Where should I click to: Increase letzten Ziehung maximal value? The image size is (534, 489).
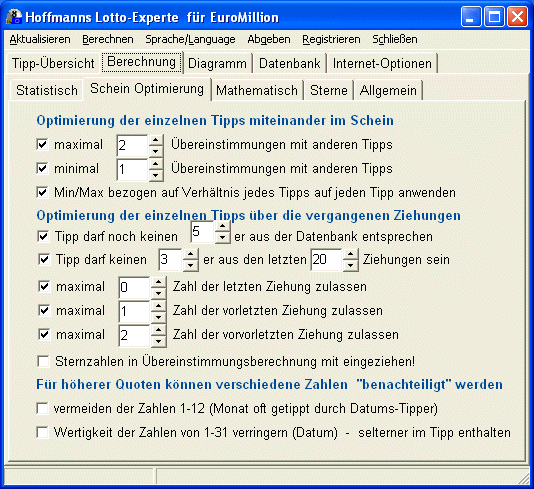(x=158, y=282)
